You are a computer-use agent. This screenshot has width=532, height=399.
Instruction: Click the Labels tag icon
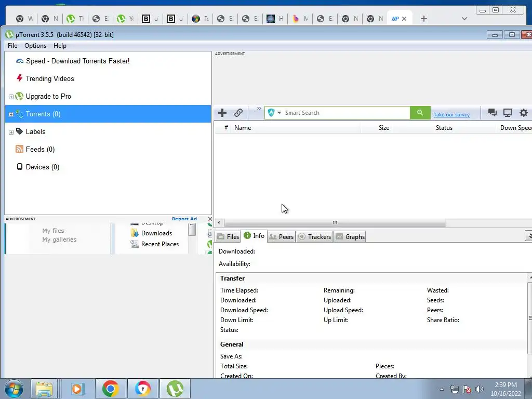pyautogui.click(x=20, y=131)
